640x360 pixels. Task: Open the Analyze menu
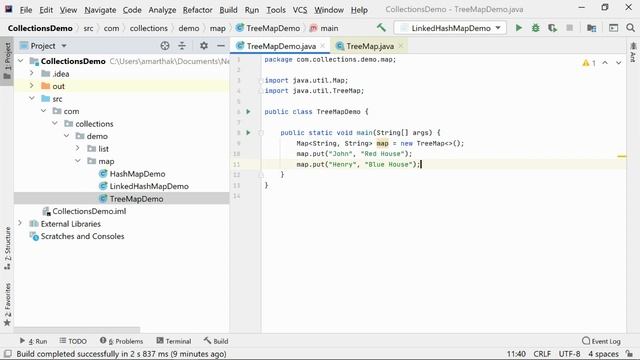tap(162, 9)
